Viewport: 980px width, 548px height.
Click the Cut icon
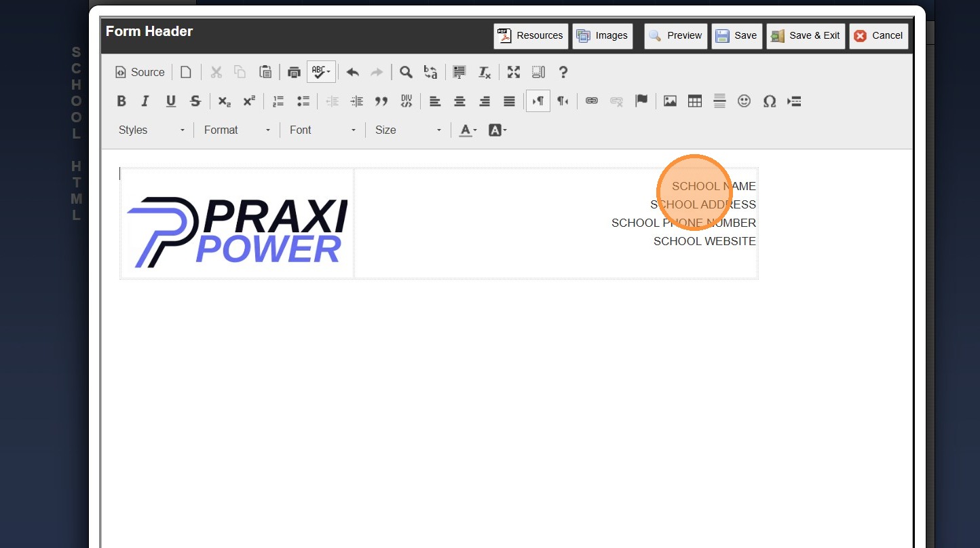(x=216, y=72)
